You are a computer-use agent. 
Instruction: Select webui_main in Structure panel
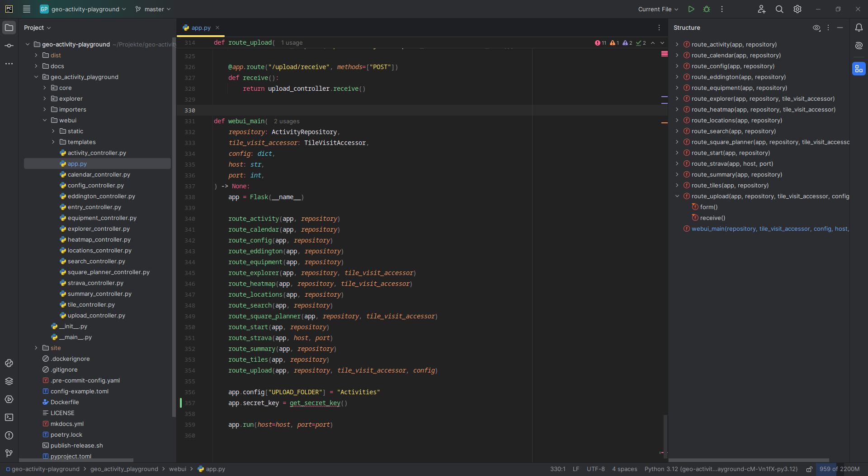(x=770, y=229)
